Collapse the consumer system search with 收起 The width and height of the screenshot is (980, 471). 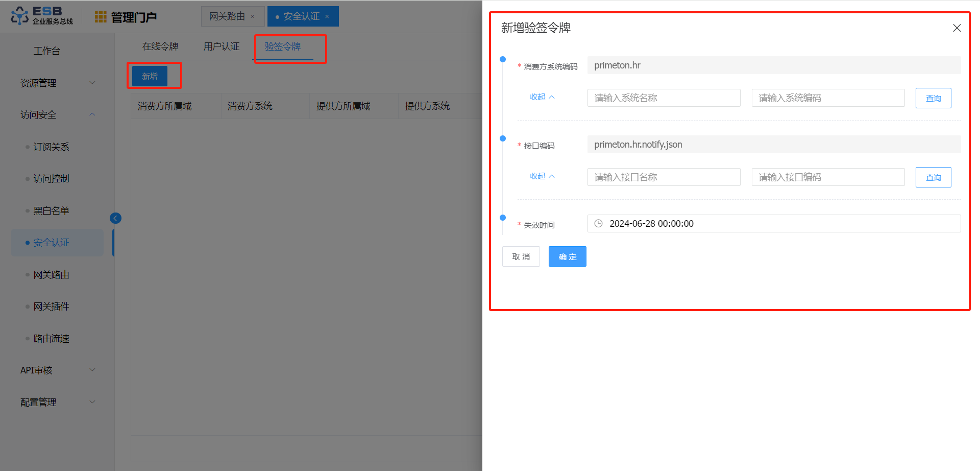click(x=542, y=97)
